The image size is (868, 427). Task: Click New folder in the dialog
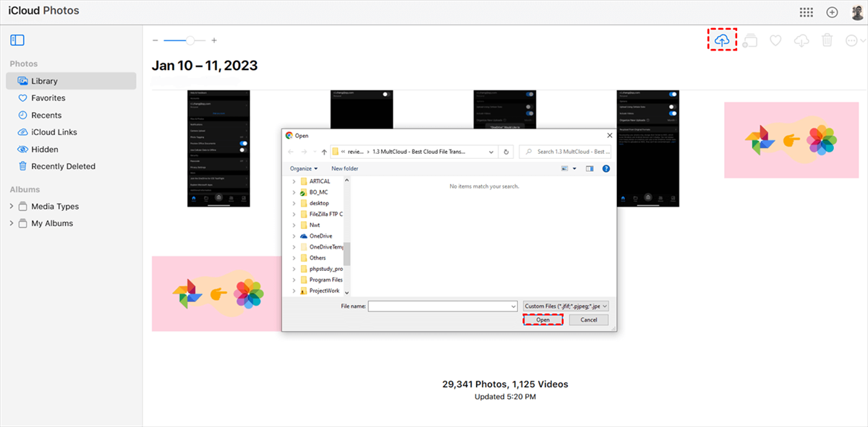345,168
